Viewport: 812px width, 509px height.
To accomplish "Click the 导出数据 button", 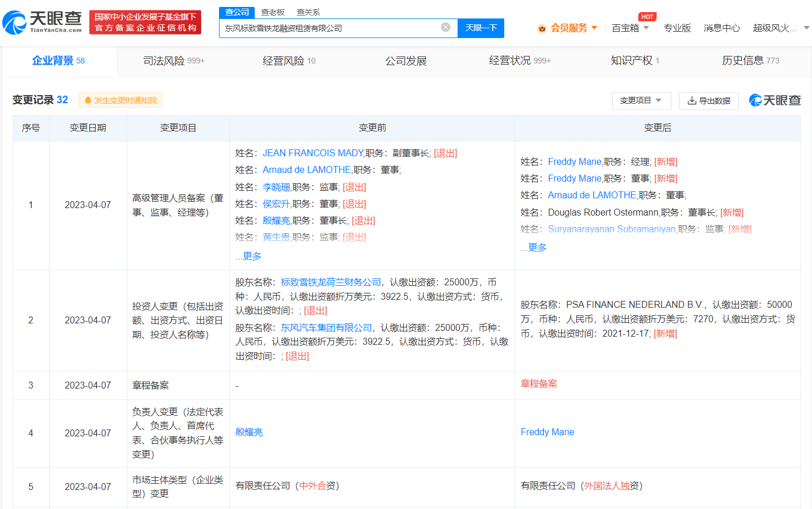I will (x=709, y=101).
